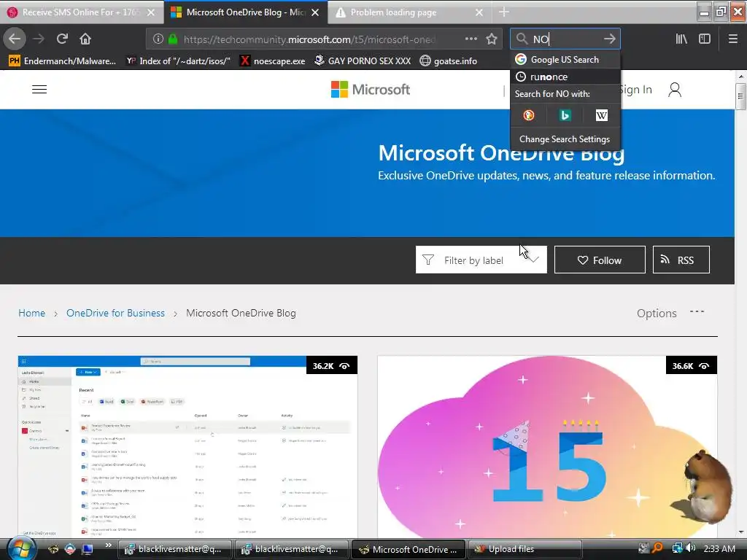Click the search box containing NO

point(565,39)
